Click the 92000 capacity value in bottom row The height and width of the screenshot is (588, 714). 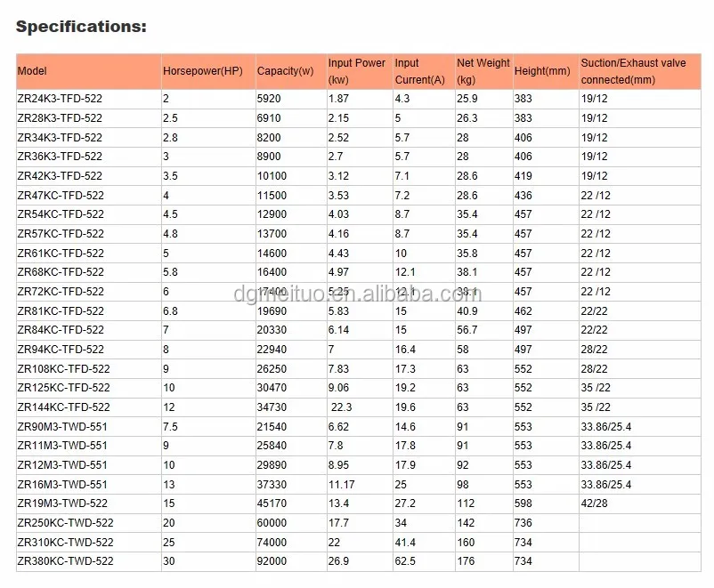click(x=270, y=561)
